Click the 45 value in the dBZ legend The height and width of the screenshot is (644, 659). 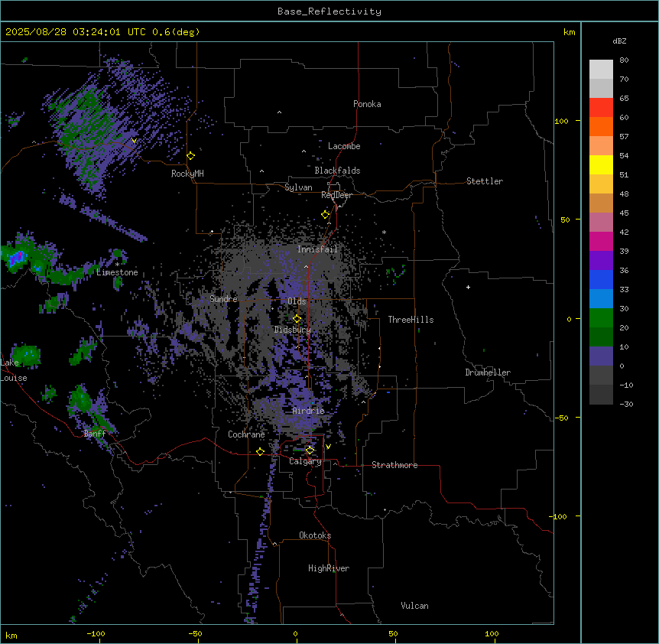coord(624,213)
